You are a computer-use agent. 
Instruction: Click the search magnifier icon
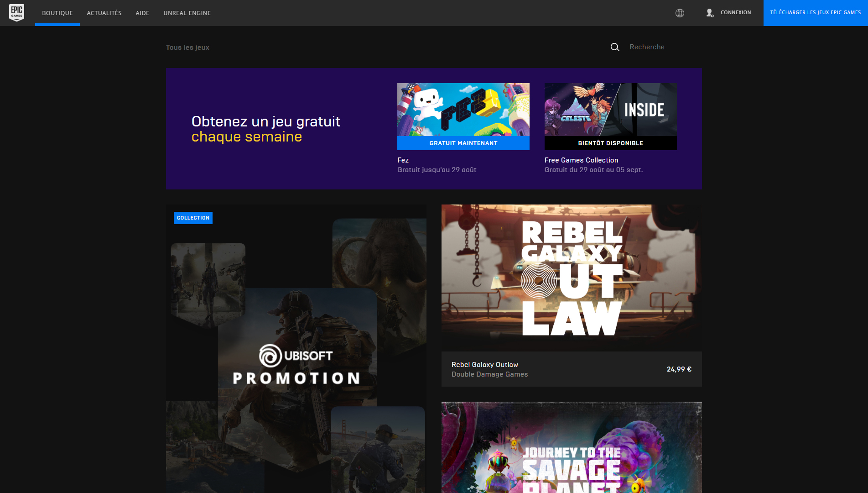coord(615,47)
